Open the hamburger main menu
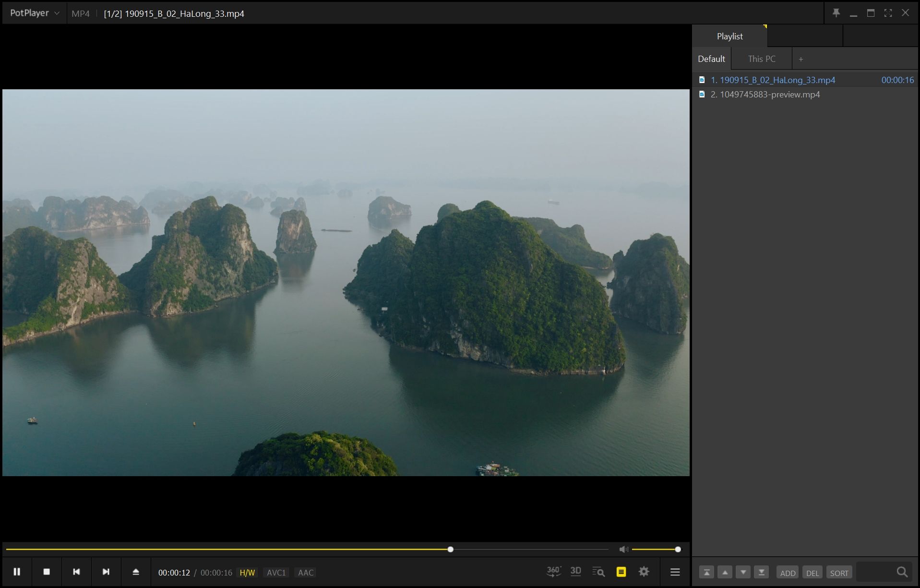Screen dimensions: 920x588 675,572
